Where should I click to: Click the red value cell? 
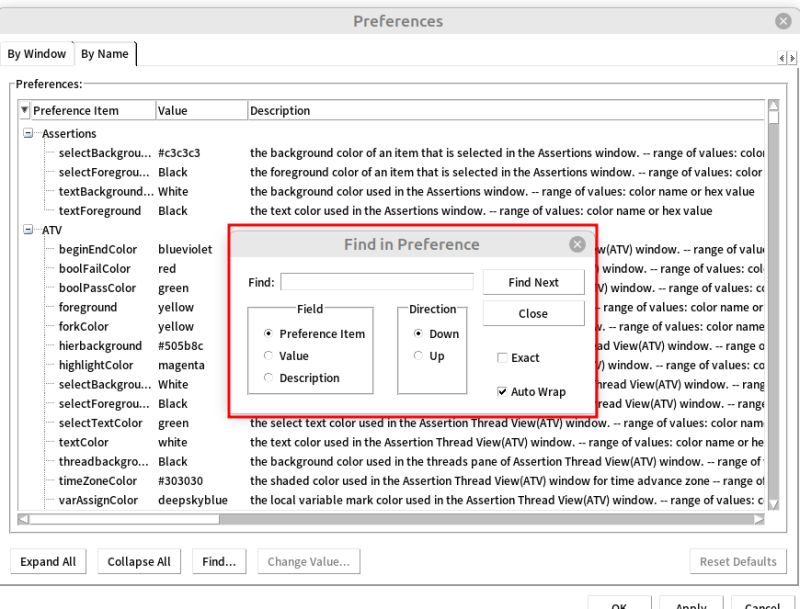167,269
